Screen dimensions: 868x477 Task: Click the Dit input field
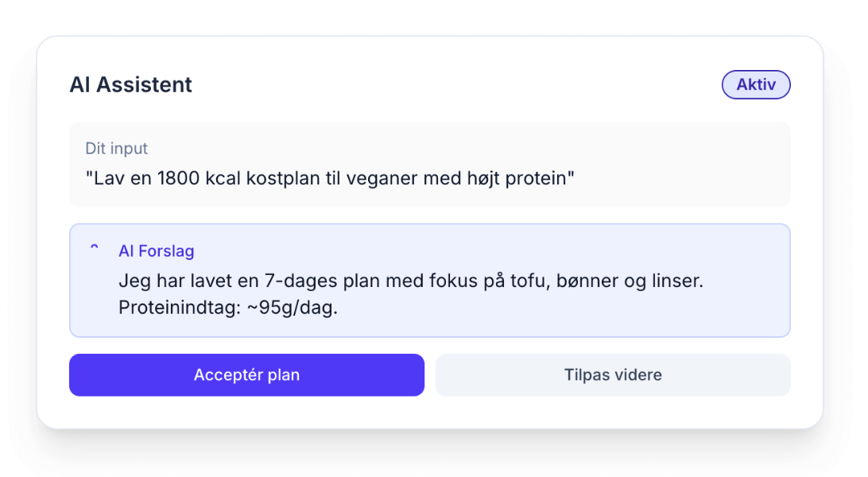430,165
